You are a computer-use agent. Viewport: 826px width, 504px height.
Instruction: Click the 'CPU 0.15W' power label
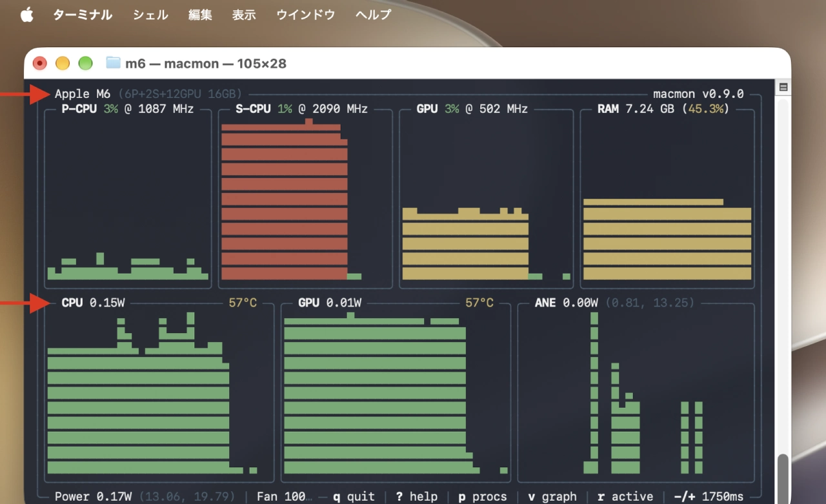93,303
